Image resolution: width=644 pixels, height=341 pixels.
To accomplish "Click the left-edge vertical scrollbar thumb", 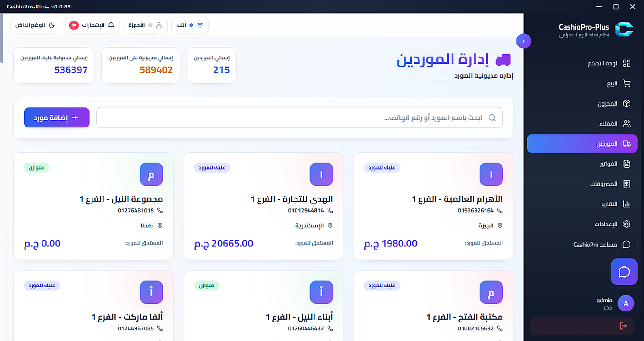I will 2,38.
